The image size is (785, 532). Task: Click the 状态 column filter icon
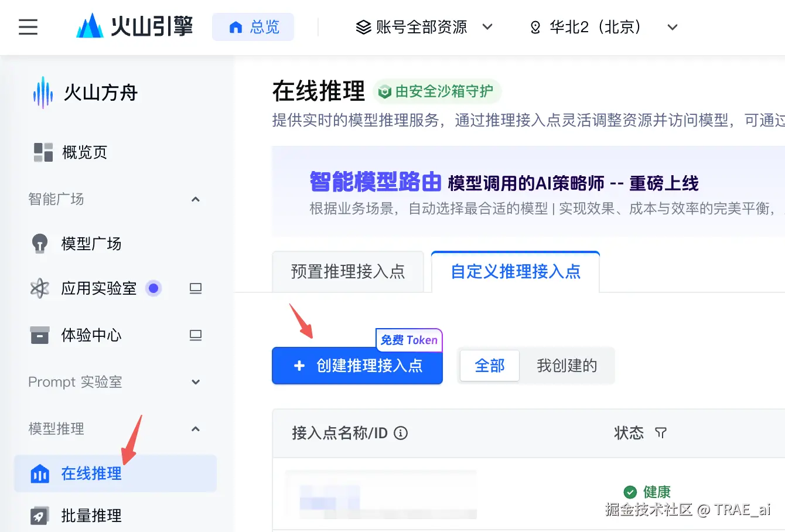coord(661,433)
